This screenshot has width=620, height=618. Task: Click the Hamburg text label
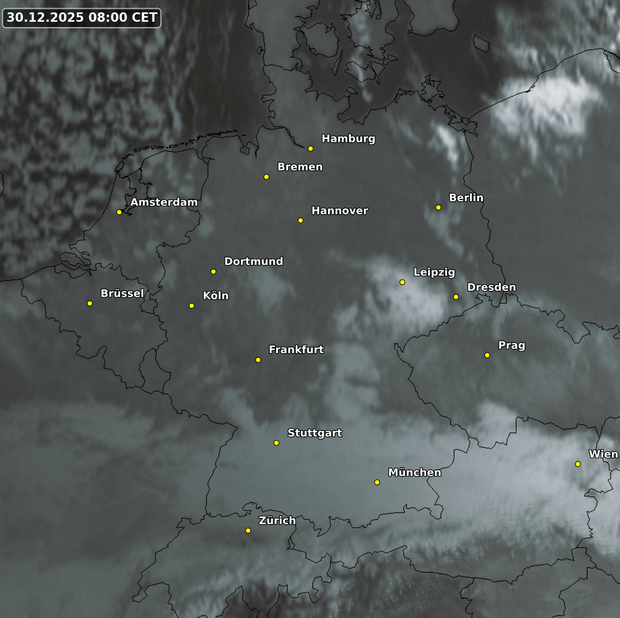tap(348, 138)
